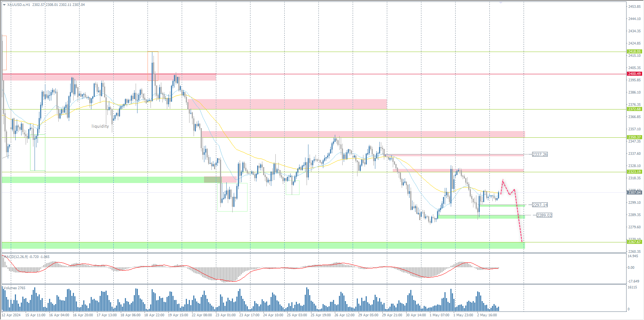Viewport: 644px width, 320px height.
Task: Select the green 2418.05 price tag
Action: point(634,52)
